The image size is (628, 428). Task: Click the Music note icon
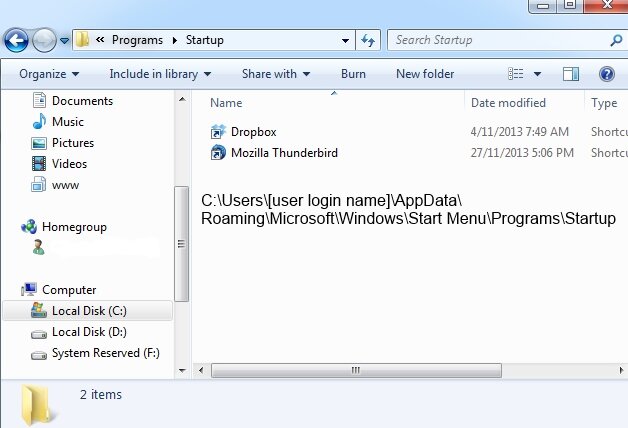pyautogui.click(x=39, y=121)
